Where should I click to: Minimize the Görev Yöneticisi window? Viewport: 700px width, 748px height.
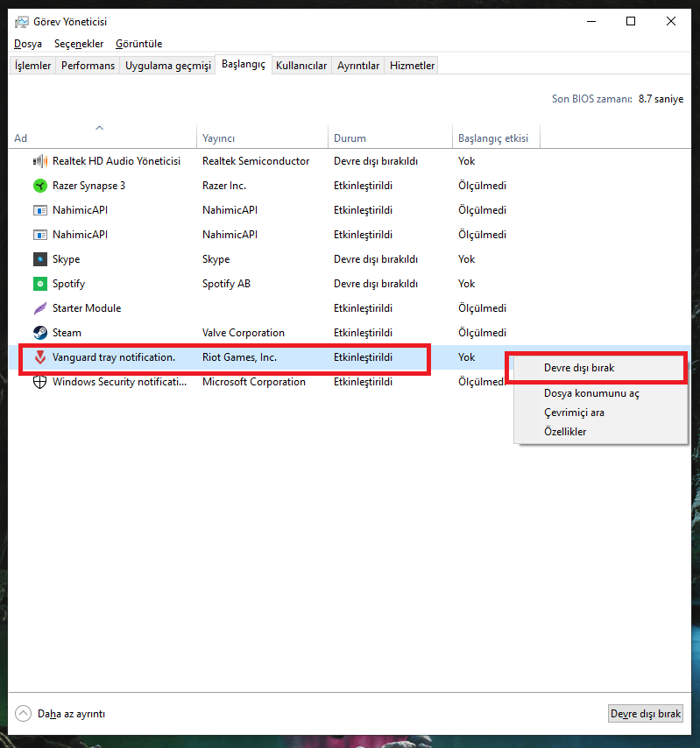tap(591, 22)
